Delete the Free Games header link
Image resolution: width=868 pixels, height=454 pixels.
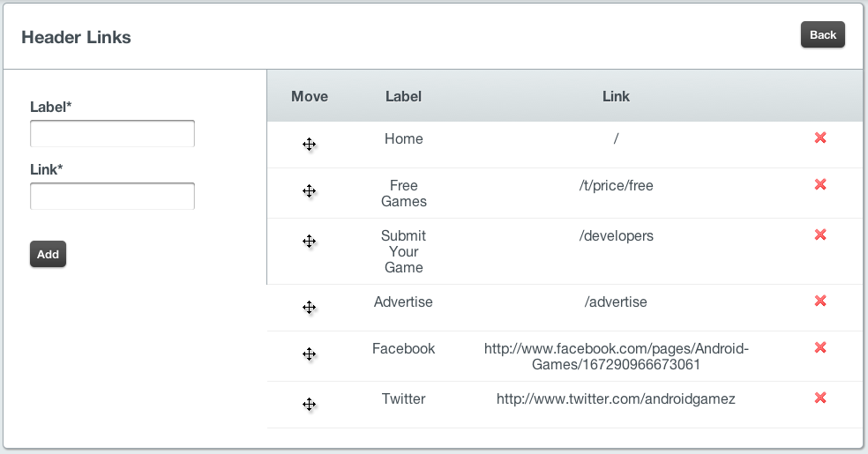[820, 184]
